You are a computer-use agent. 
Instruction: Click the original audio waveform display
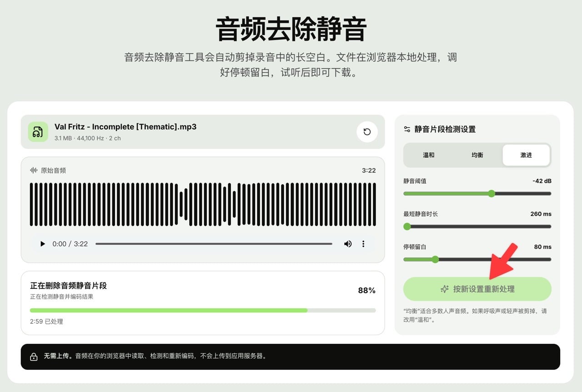pyautogui.click(x=203, y=205)
